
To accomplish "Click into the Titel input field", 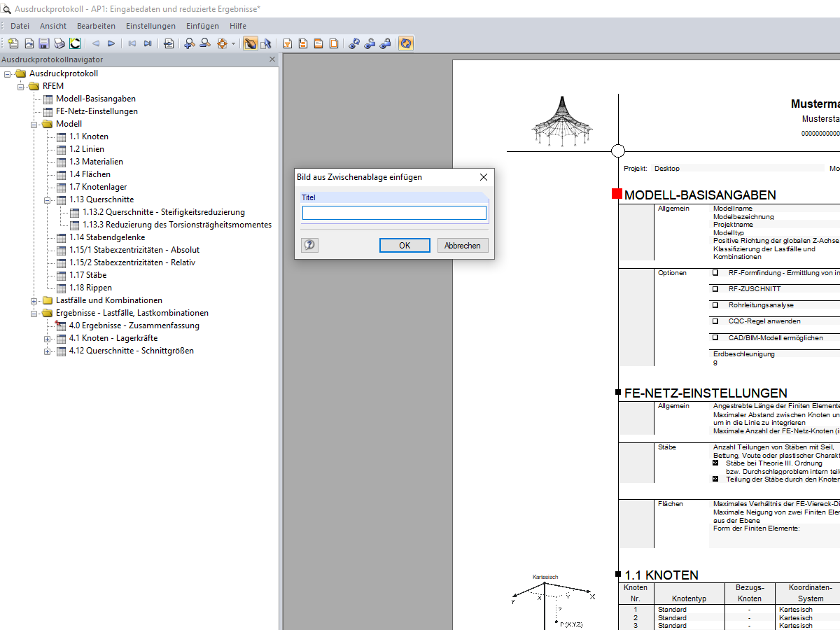I will (x=394, y=213).
